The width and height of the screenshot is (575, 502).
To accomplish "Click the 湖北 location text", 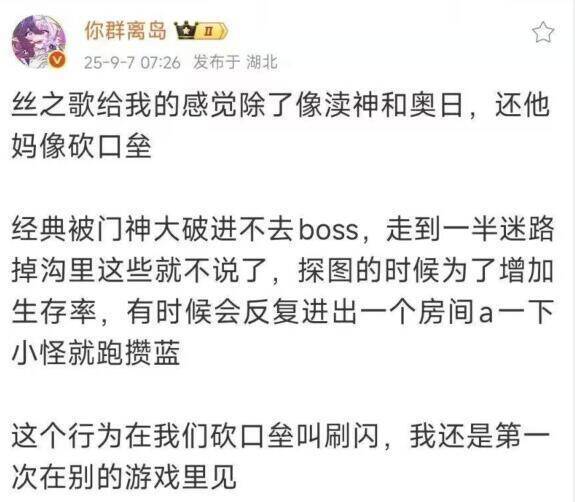I will point(261,62).
